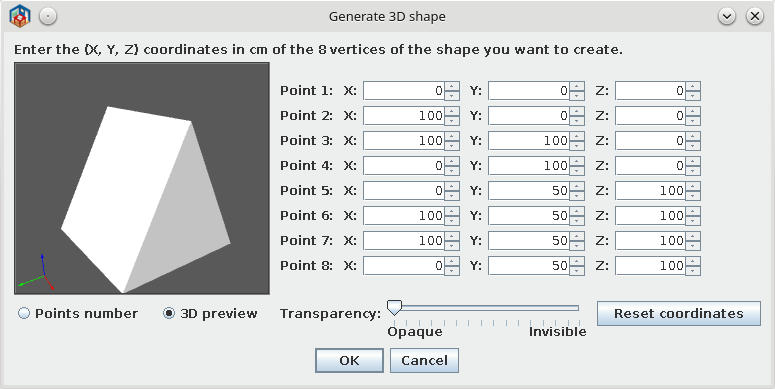Decrease Point 2 Y value with down arrow
775x389 pixels.
tap(577, 120)
